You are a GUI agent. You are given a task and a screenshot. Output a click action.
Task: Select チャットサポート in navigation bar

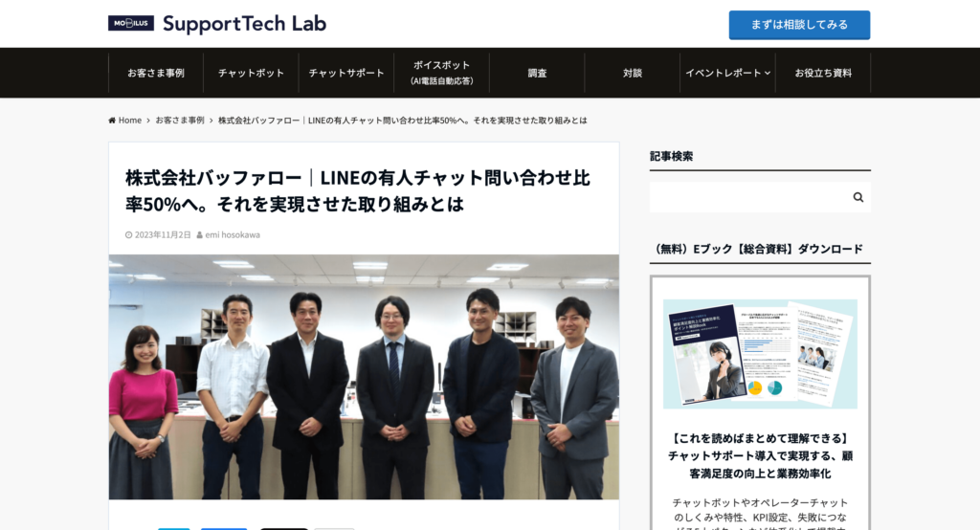pos(346,73)
